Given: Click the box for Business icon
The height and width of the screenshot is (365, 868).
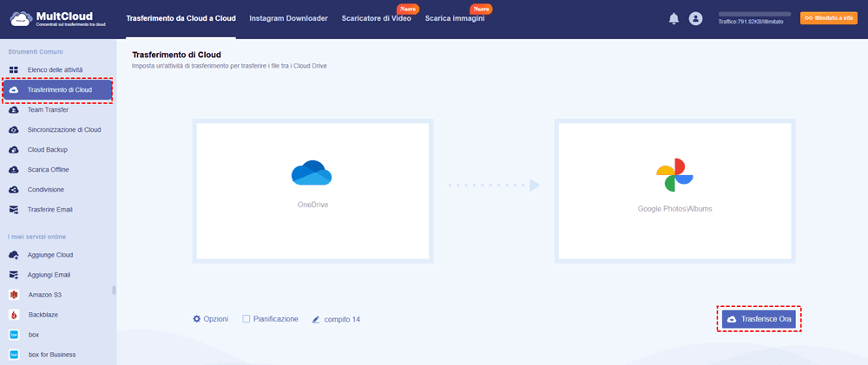Looking at the screenshot, I should (15, 355).
